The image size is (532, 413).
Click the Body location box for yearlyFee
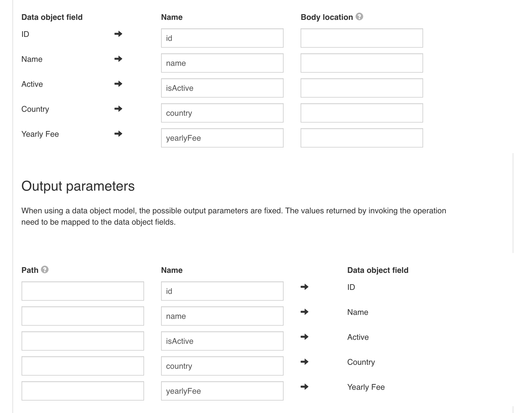click(x=361, y=138)
